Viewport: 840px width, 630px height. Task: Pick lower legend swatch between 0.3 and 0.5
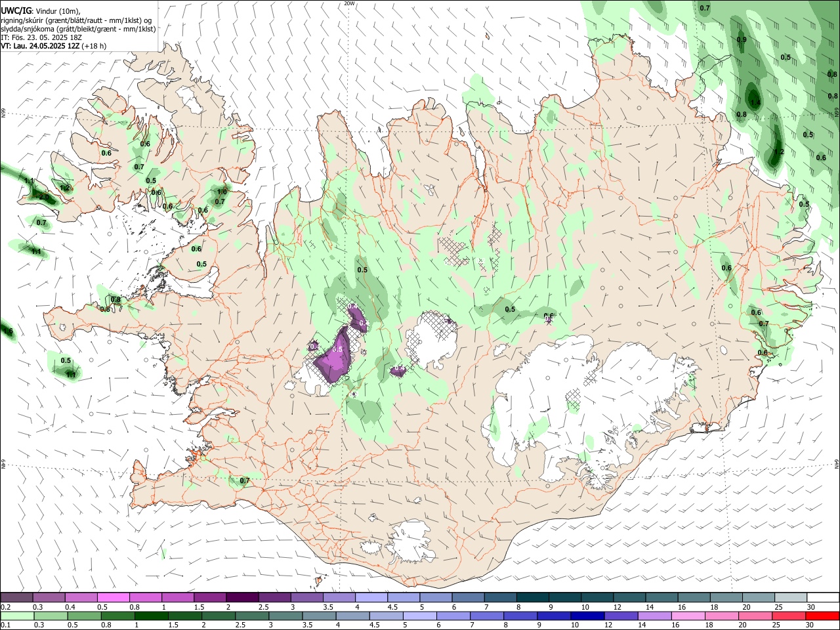(51, 616)
